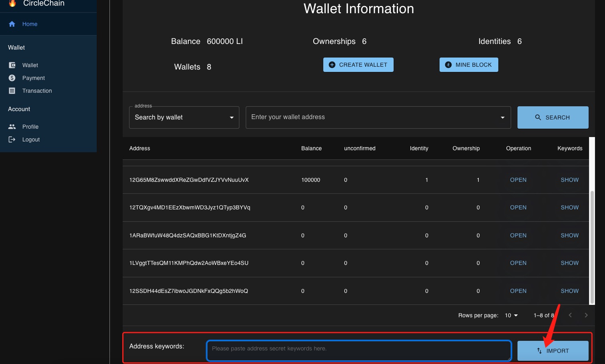Click the Wallet icon in sidebar
The width and height of the screenshot is (605, 364).
pyautogui.click(x=12, y=65)
